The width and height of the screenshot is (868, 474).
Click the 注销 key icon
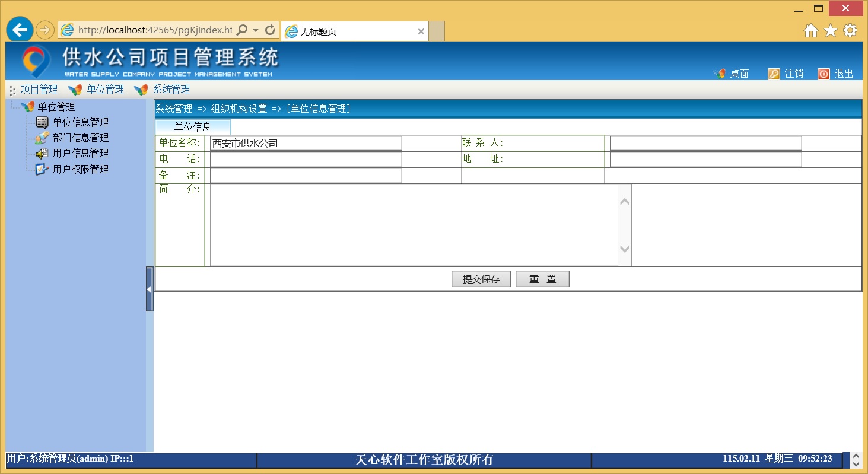774,74
